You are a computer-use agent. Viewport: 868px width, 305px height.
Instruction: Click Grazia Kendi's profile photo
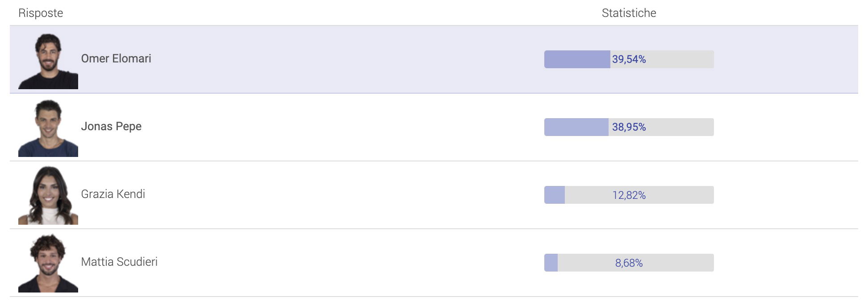[48, 195]
